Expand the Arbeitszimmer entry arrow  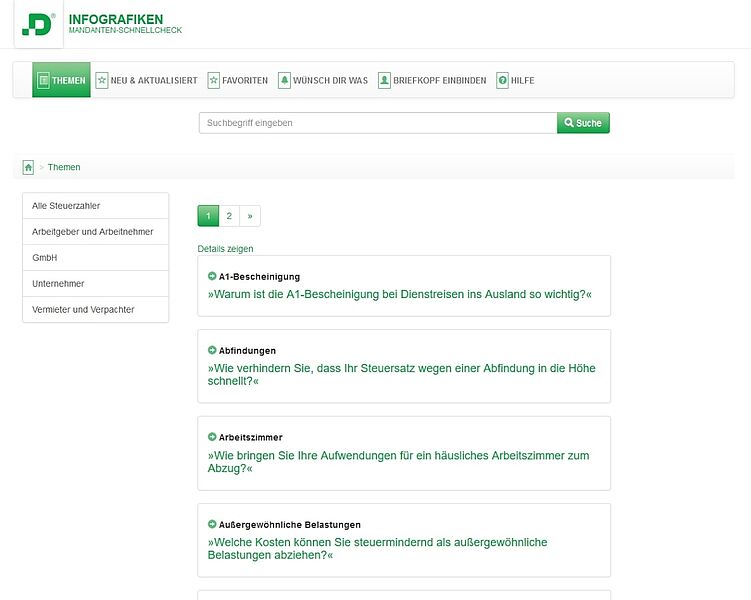pos(212,437)
